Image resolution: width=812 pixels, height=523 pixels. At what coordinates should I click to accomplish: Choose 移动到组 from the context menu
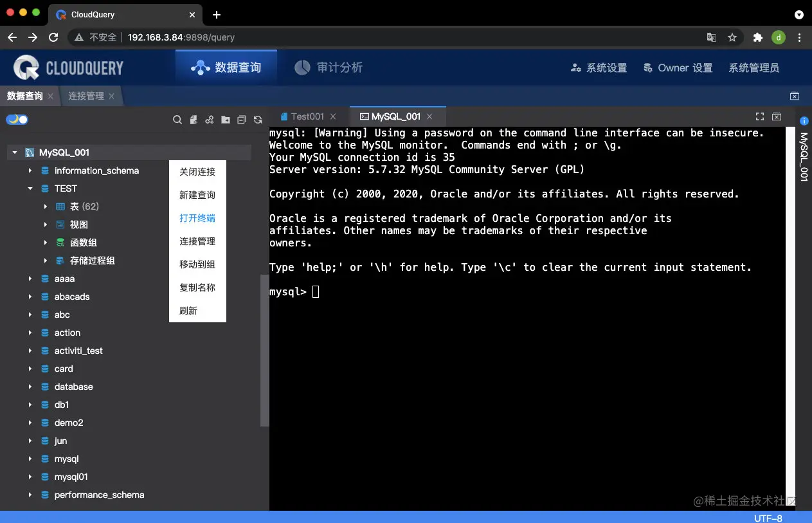point(197,264)
